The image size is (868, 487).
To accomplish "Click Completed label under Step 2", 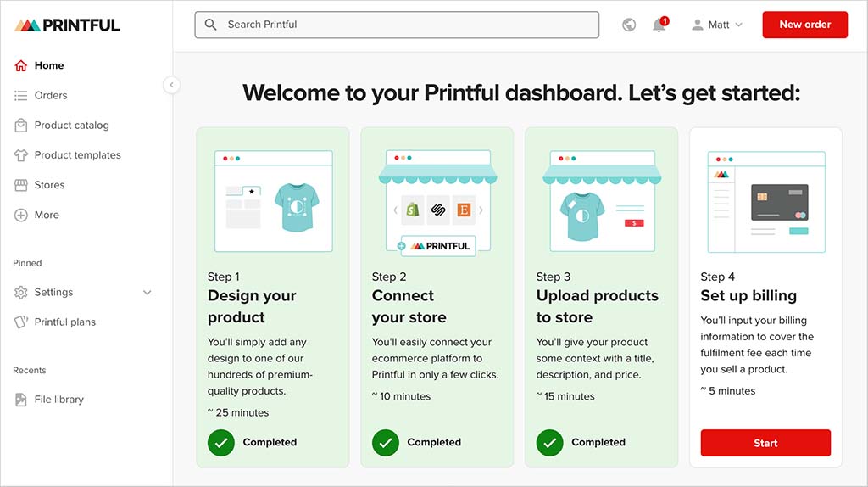I will point(434,442).
